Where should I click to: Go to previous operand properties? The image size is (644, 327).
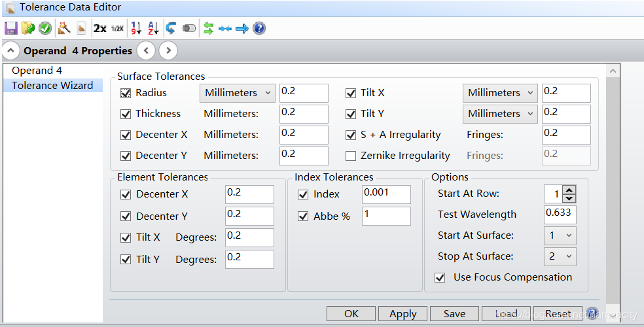tap(146, 51)
